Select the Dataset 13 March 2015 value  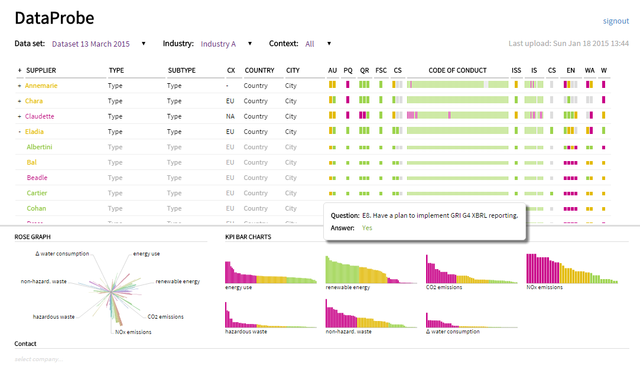click(91, 44)
